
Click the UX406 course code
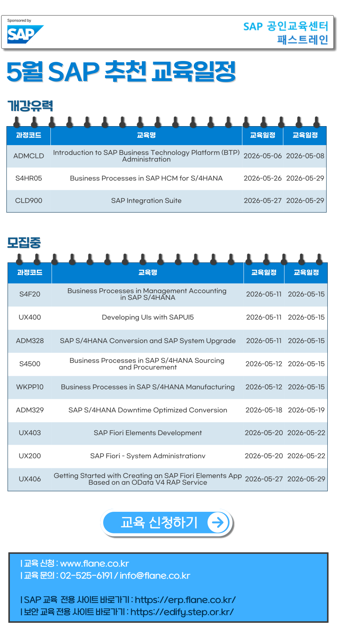point(30,479)
